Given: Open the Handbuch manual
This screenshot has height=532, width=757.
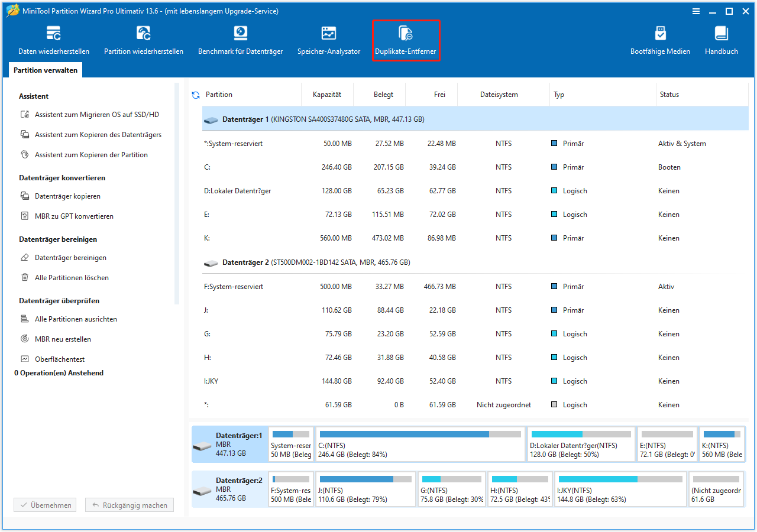Looking at the screenshot, I should [x=722, y=40].
